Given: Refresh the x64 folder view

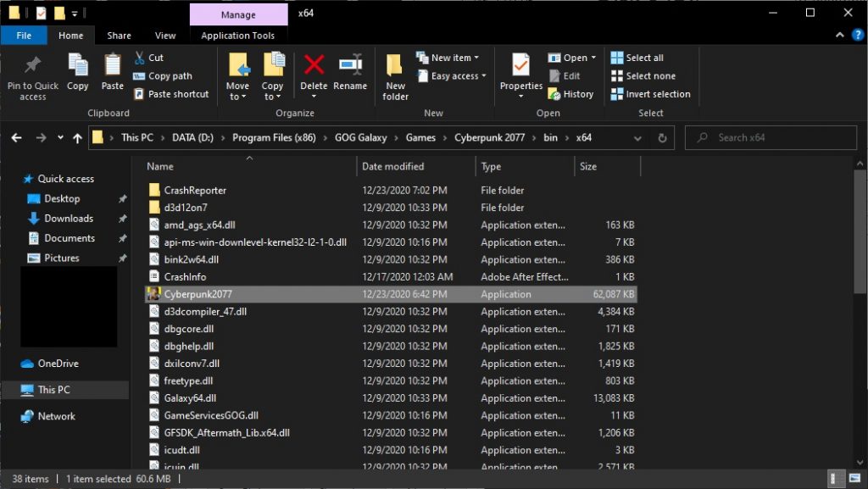Looking at the screenshot, I should [662, 138].
